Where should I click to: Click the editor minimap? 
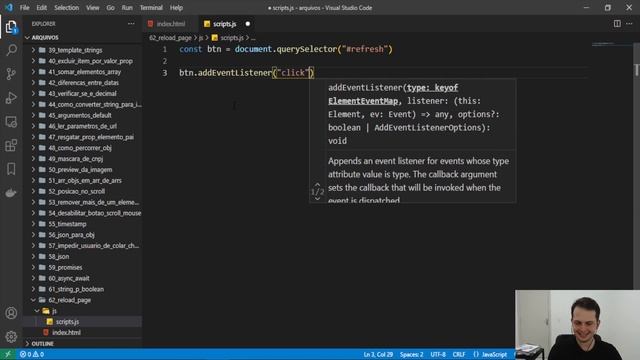click(x=611, y=44)
